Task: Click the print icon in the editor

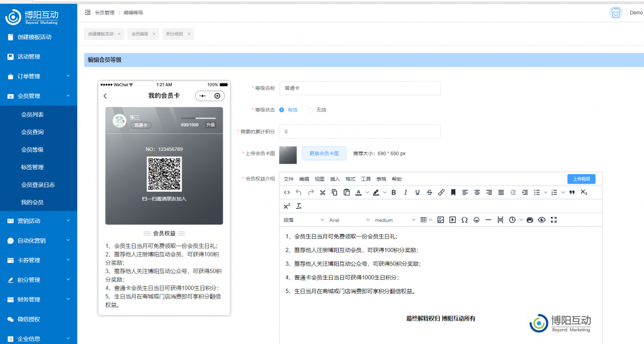Action: [x=530, y=219]
